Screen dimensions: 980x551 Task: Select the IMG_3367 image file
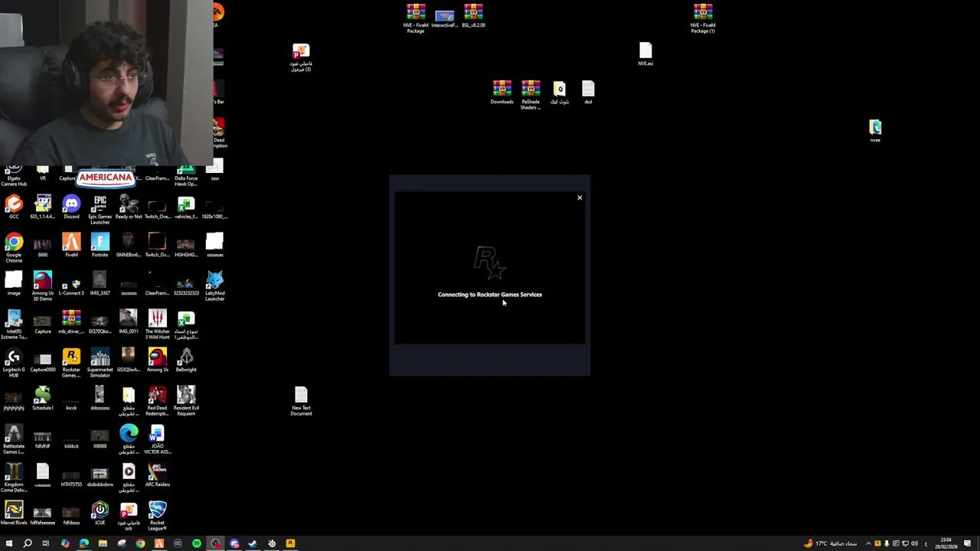[x=100, y=284]
